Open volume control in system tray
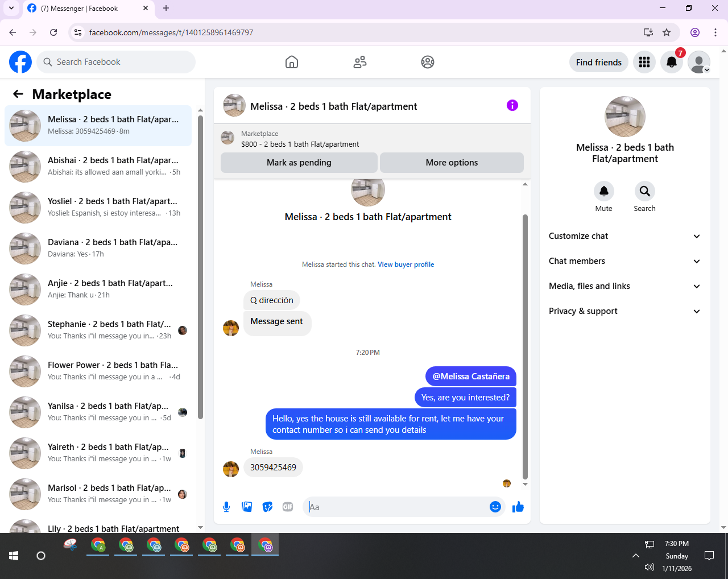728x579 pixels. click(650, 567)
